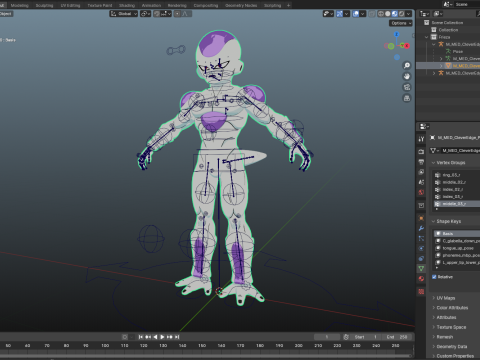Toggle viewport gizmos display
Screen dimensions: 480x360
pos(339,14)
